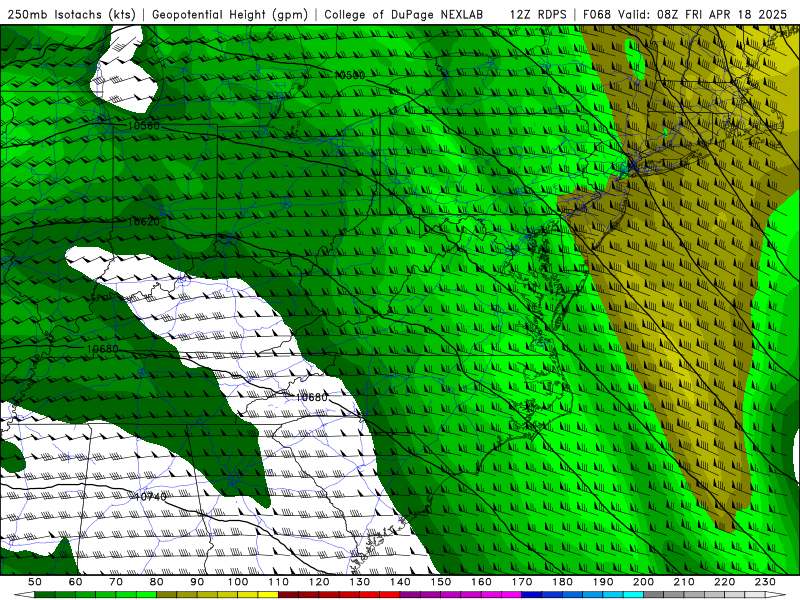The height and width of the screenshot is (600, 800).
Task: Click the 10680 contour label on green shading
Action: click(x=103, y=349)
